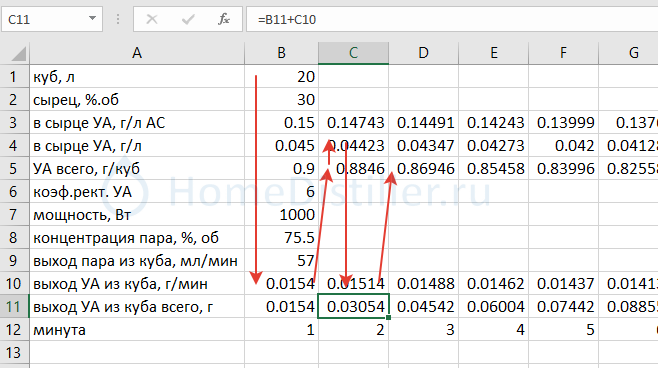This screenshot has width=658, height=368.
Task: Click cell E5 with value 0.85458
Action: (x=494, y=169)
